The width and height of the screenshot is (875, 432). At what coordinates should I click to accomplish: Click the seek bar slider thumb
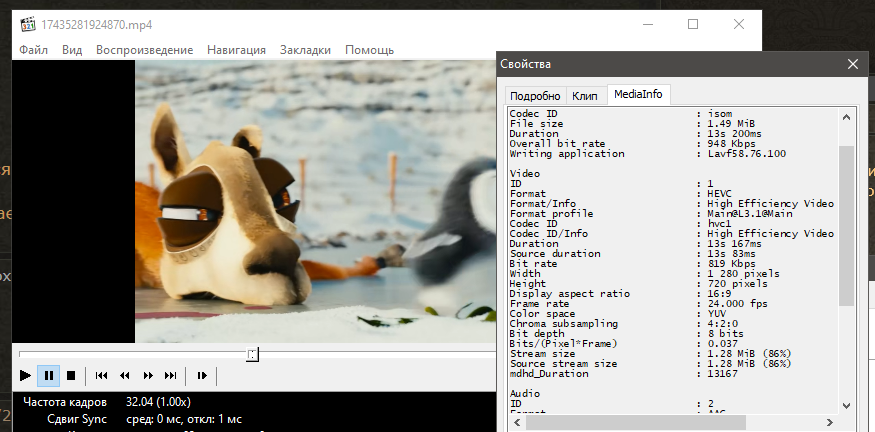[253, 354]
